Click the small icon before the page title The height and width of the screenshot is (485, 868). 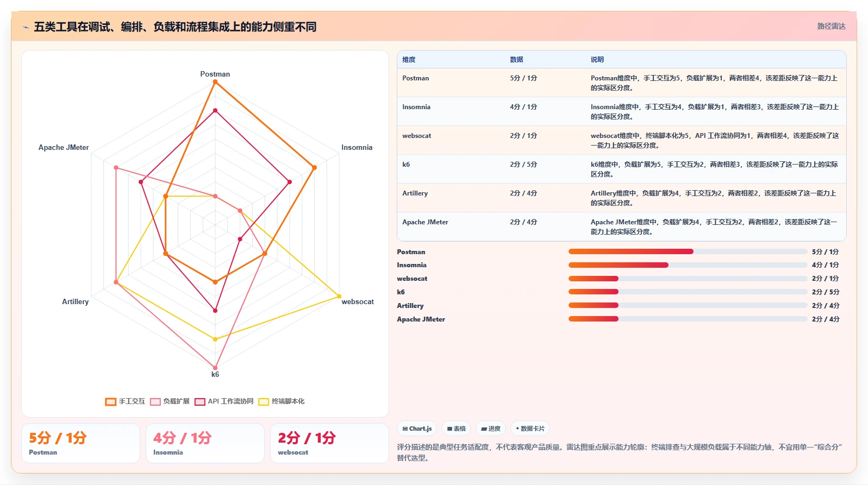26,27
